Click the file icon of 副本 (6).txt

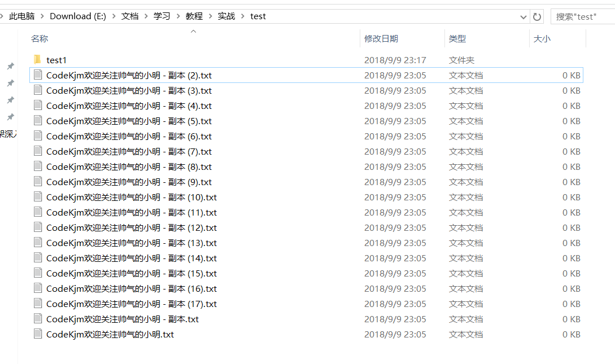[x=38, y=136]
